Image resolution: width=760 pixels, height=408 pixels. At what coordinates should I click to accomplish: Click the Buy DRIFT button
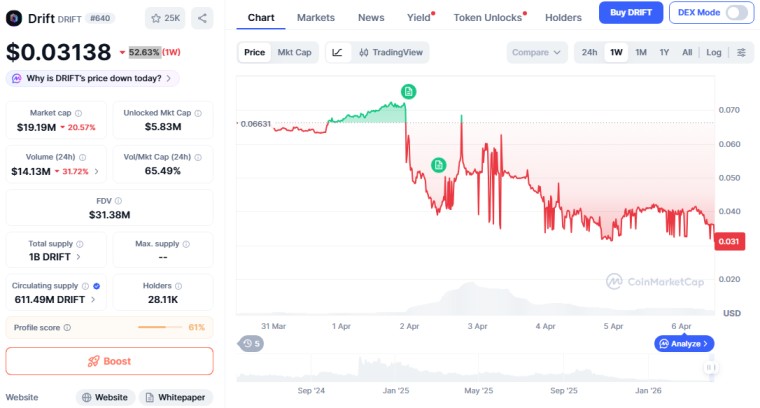[630, 13]
